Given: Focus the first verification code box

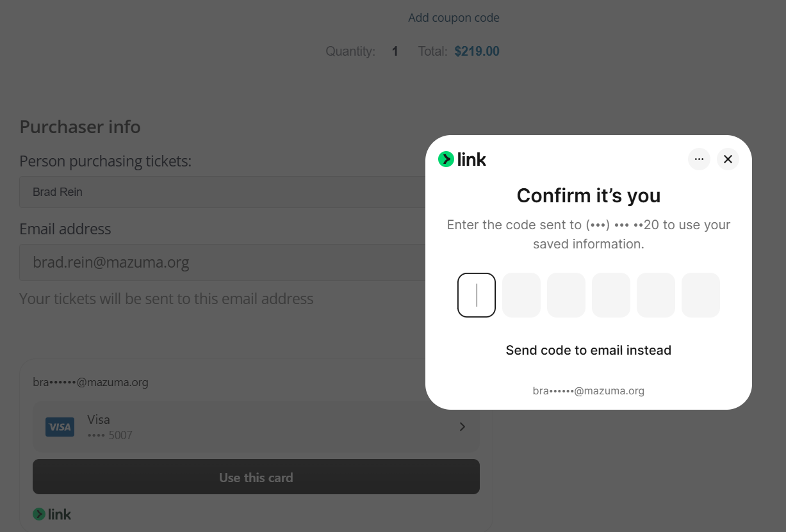Looking at the screenshot, I should [477, 295].
